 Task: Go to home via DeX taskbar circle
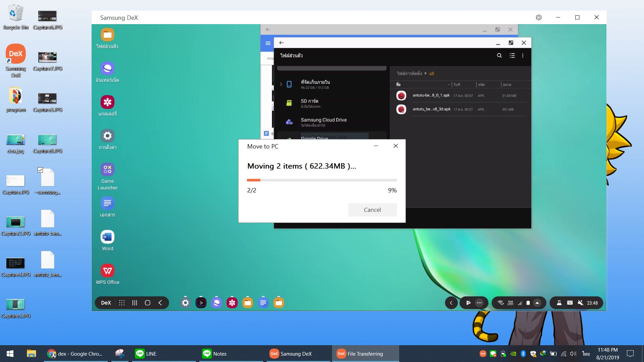click(148, 303)
